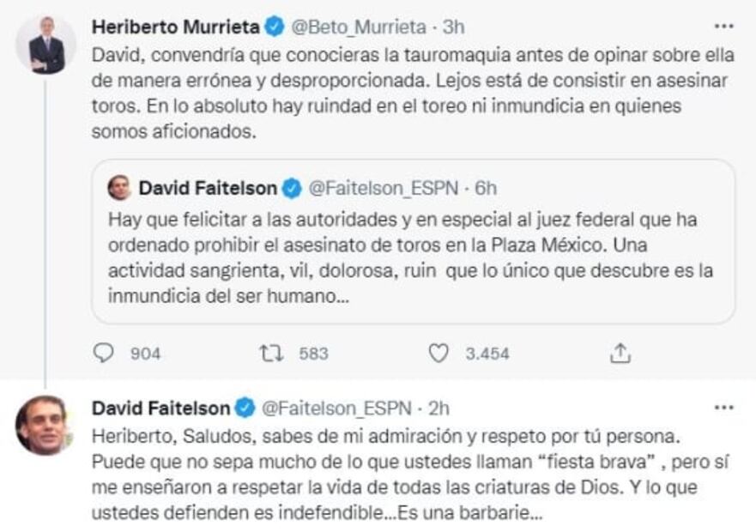This screenshot has height=532, width=756.
Task: Open more options on David Faitelson's reply
Action: click(724, 407)
